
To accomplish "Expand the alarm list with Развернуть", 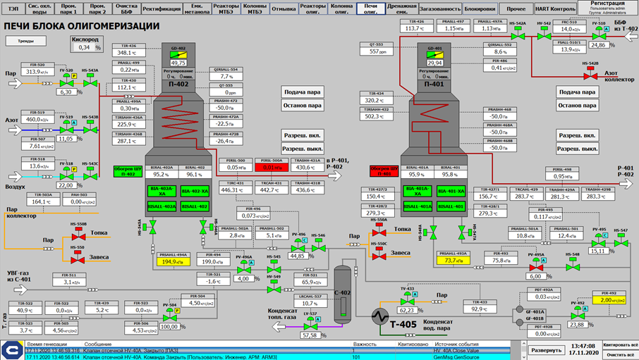I will (x=546, y=350).
